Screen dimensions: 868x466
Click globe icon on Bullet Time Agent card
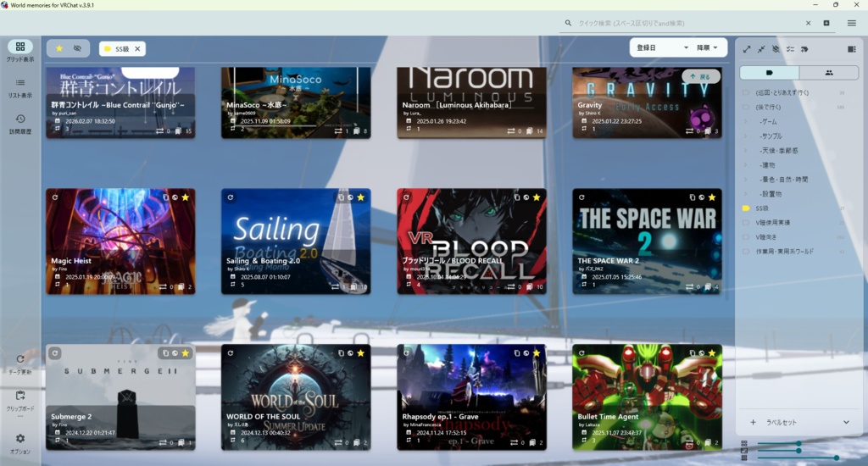click(x=701, y=353)
